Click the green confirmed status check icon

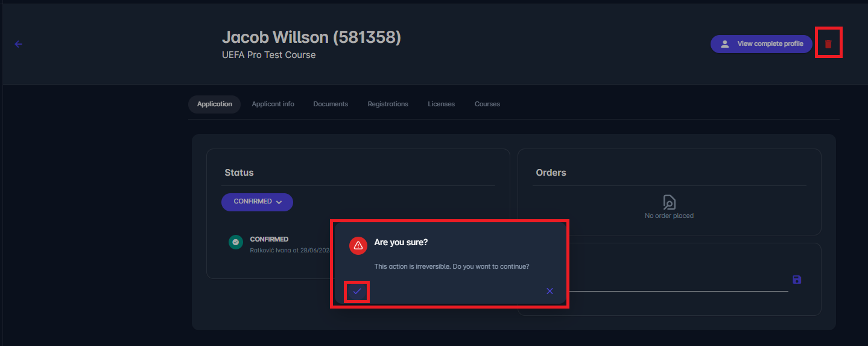tap(235, 242)
